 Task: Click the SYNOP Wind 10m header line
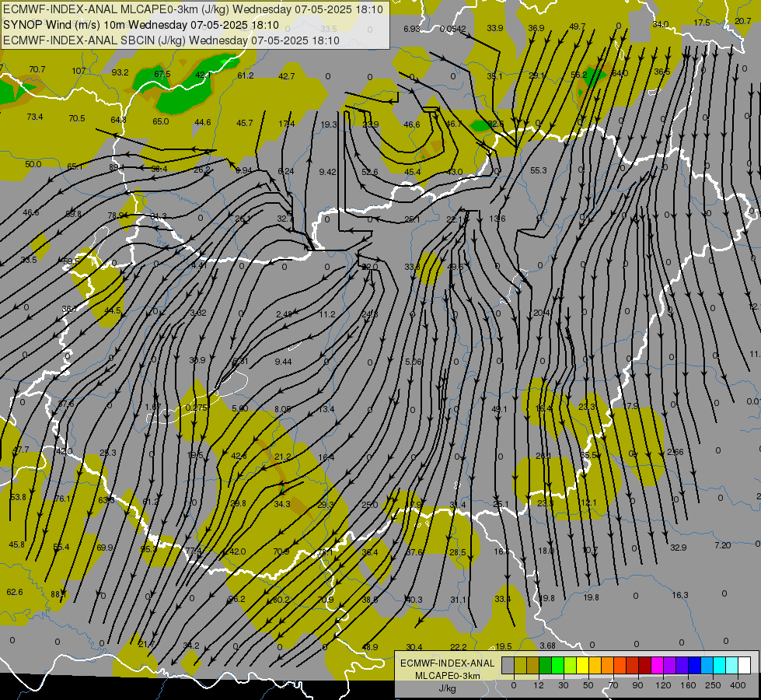point(141,25)
